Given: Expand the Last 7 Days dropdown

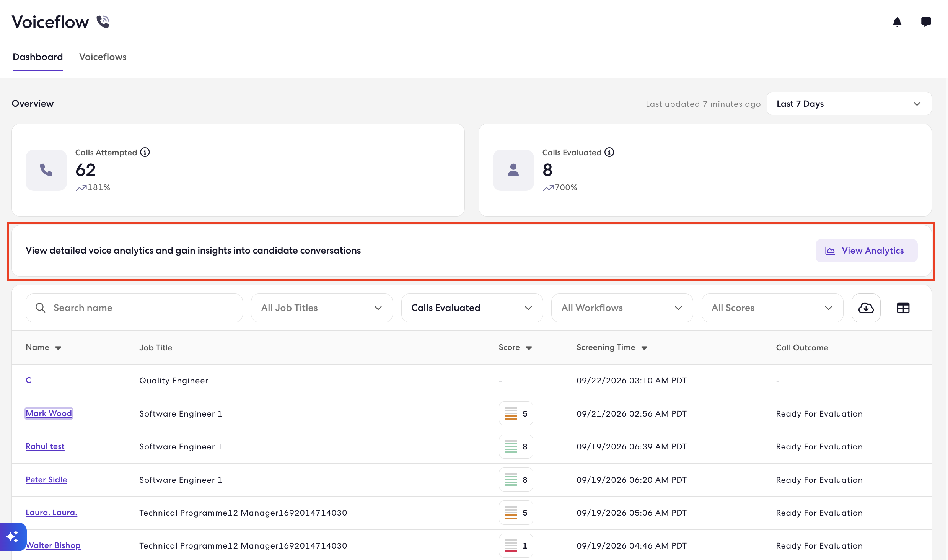Looking at the screenshot, I should point(849,104).
